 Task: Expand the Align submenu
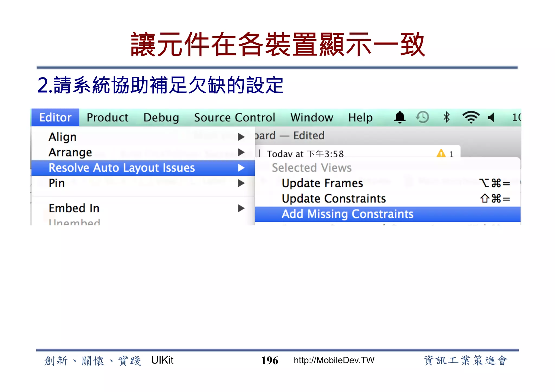click(143, 137)
